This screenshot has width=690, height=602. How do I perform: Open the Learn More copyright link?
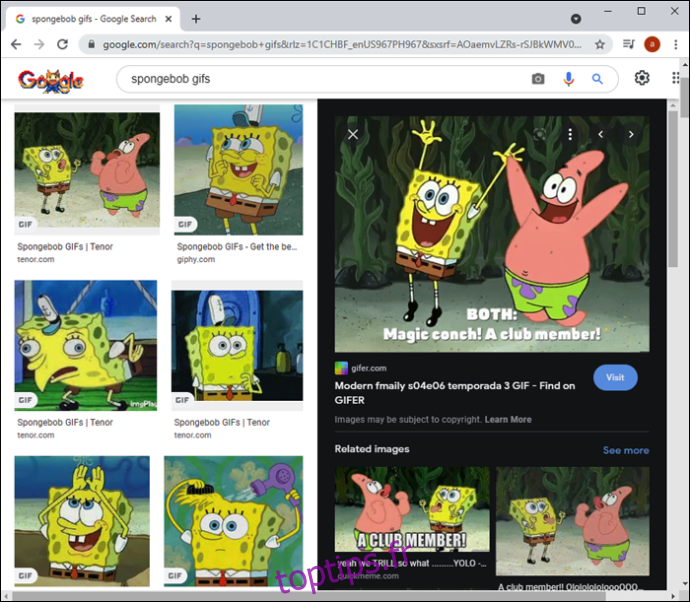[x=508, y=419]
